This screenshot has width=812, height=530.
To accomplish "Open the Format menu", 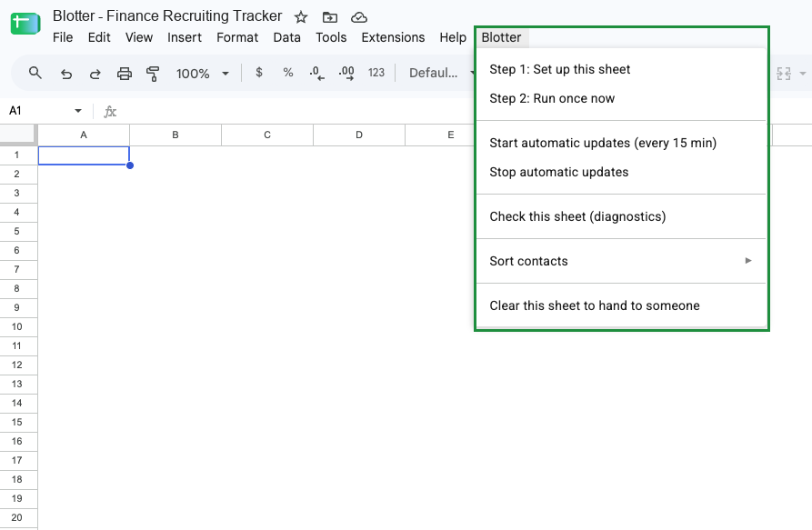I will click(x=237, y=37).
